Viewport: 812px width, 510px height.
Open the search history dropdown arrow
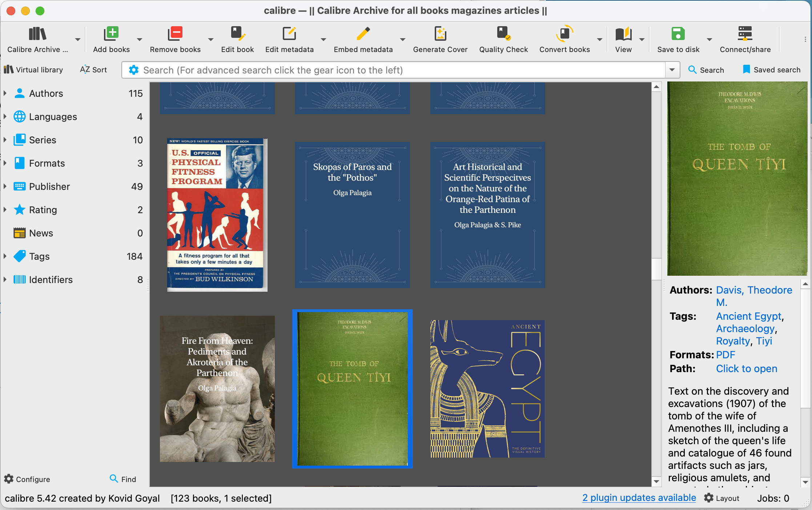coord(672,70)
